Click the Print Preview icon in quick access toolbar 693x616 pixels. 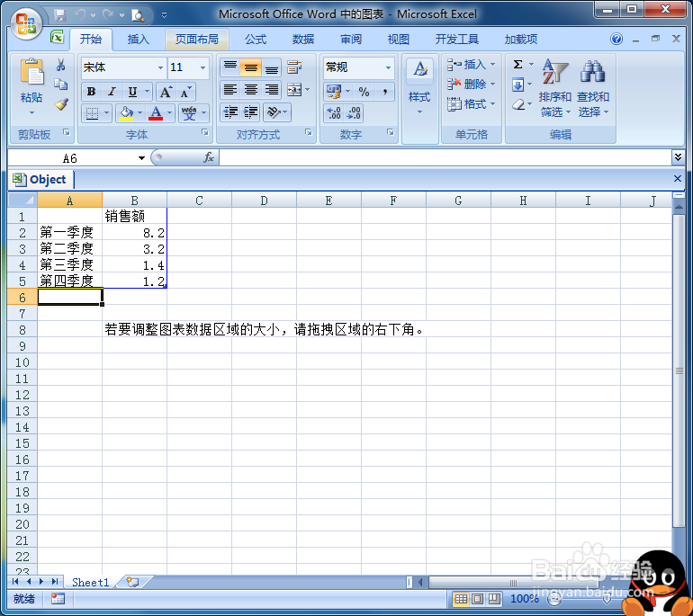(x=138, y=15)
